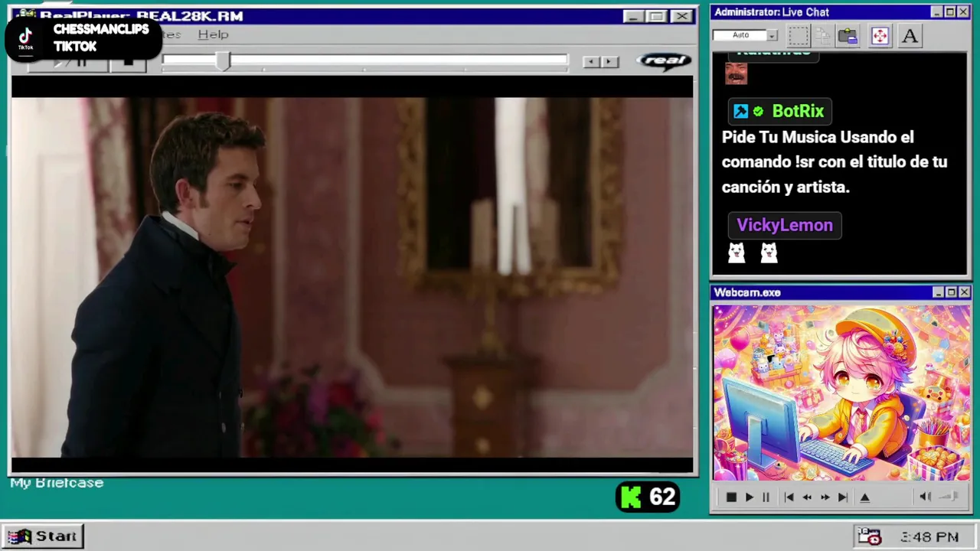Click the green K viewer count badge

(x=647, y=497)
